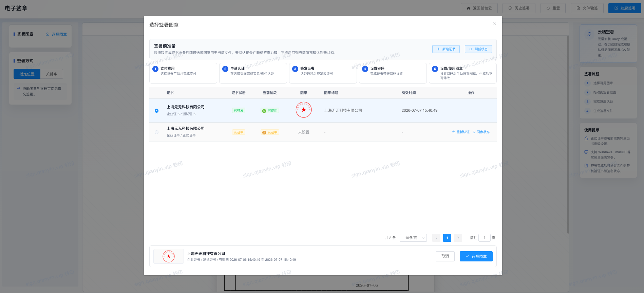The height and width of the screenshot is (293, 644).
Task: Click the red seal image in first row
Action: pos(304,110)
